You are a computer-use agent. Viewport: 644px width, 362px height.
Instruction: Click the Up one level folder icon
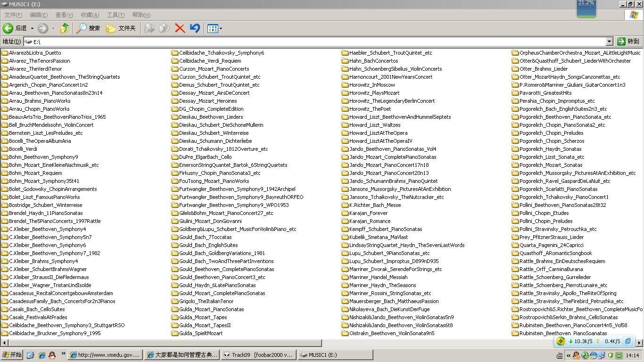(65, 28)
